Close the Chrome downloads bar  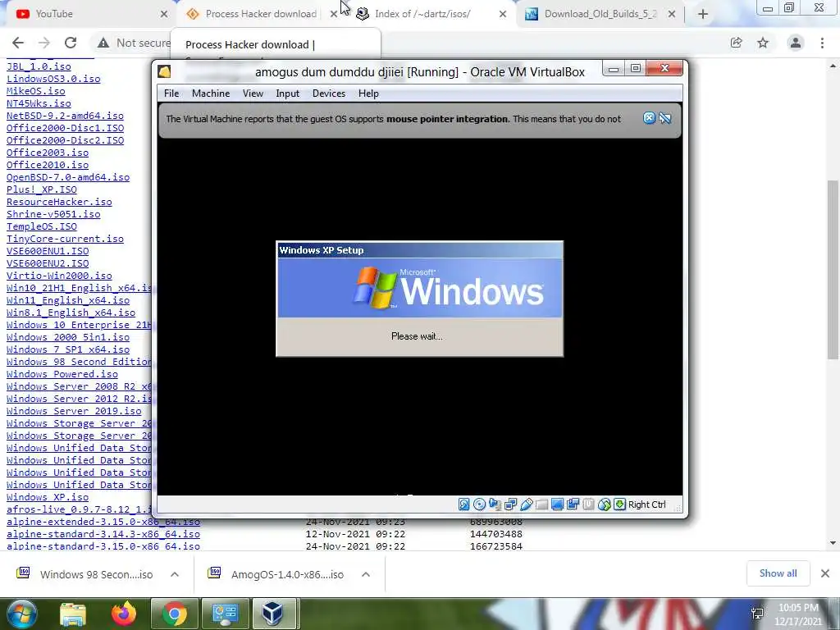click(x=825, y=573)
